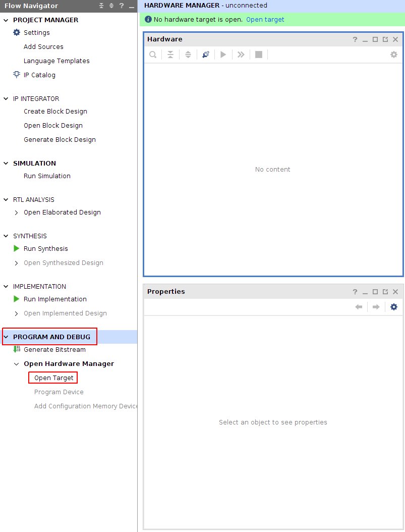Collapse the IMPLEMENTATION section

tap(6, 286)
